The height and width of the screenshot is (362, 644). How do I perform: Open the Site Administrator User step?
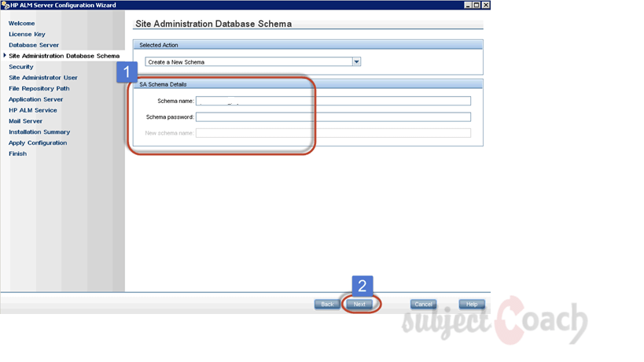coord(43,78)
